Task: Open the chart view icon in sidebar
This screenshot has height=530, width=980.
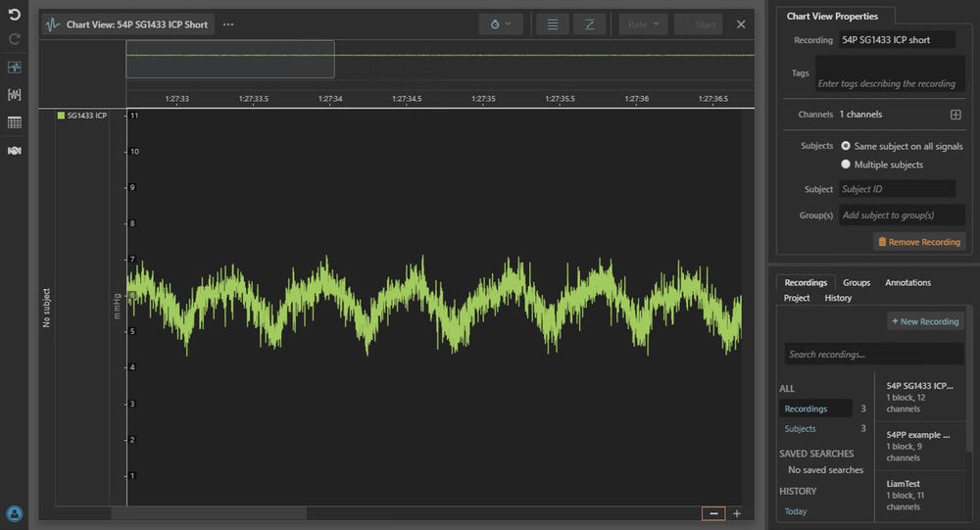Action: click(x=14, y=67)
